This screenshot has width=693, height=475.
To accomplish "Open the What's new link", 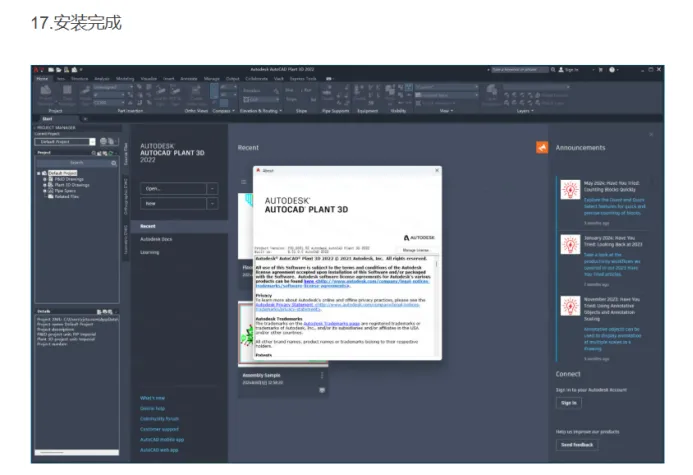I will click(152, 398).
